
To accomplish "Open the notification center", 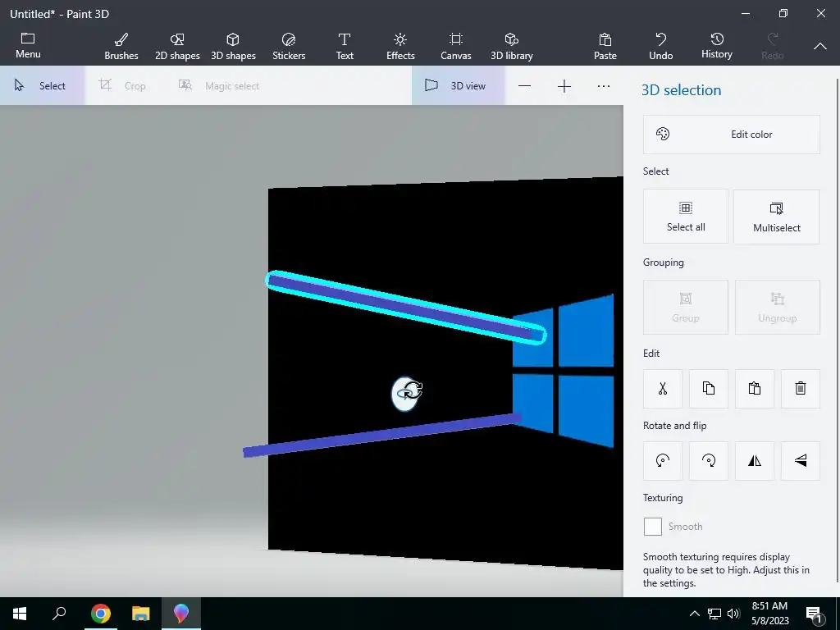I will point(814,614).
